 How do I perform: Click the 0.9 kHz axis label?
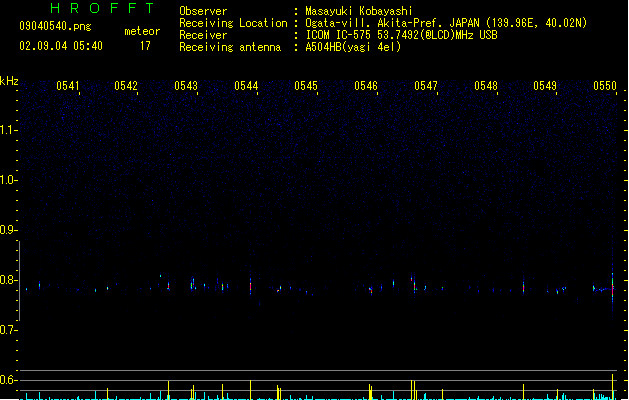(8, 230)
